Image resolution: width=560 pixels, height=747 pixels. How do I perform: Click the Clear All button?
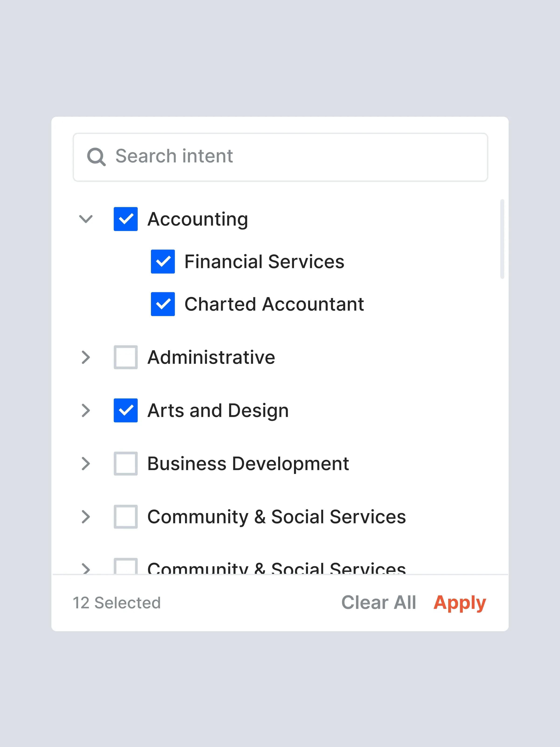point(378,603)
